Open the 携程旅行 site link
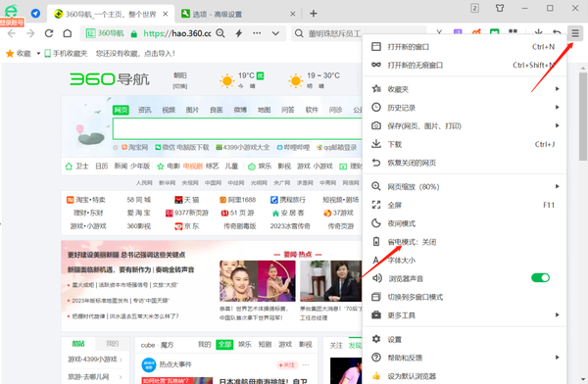 click(x=288, y=200)
